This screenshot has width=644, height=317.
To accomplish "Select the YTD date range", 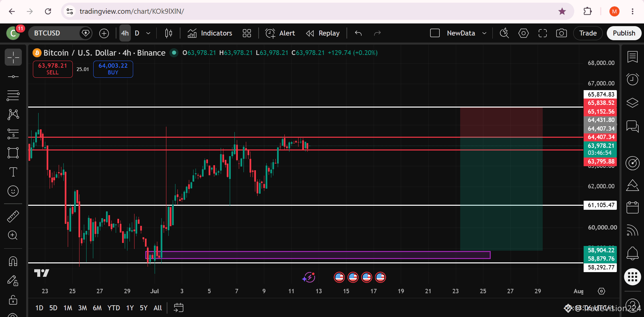I will tap(114, 308).
